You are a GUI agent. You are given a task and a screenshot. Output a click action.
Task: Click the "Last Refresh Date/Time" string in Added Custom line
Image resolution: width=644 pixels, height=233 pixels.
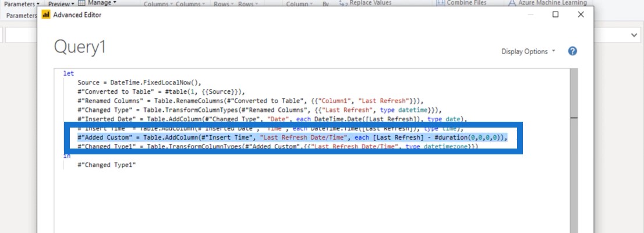pos(303,137)
